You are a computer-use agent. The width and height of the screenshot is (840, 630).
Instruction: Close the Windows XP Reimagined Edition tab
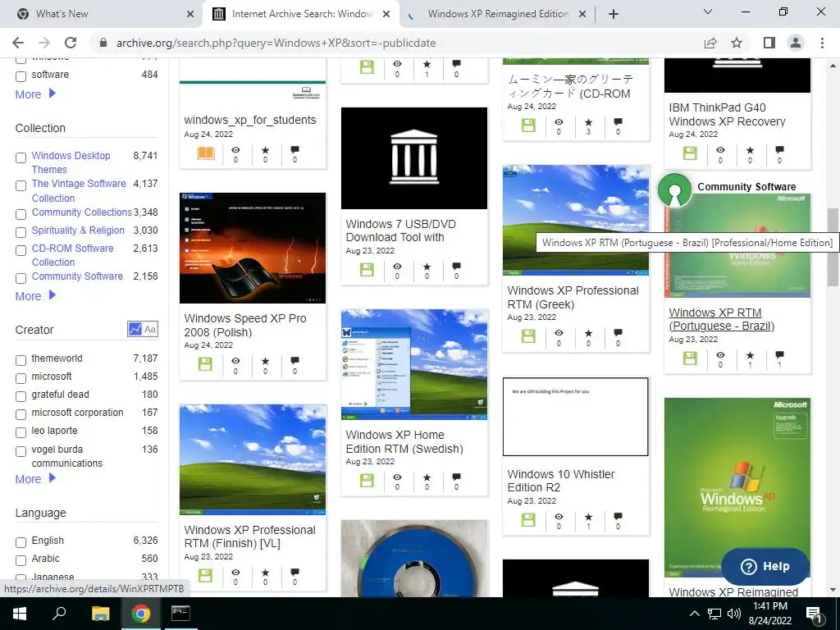[582, 15]
